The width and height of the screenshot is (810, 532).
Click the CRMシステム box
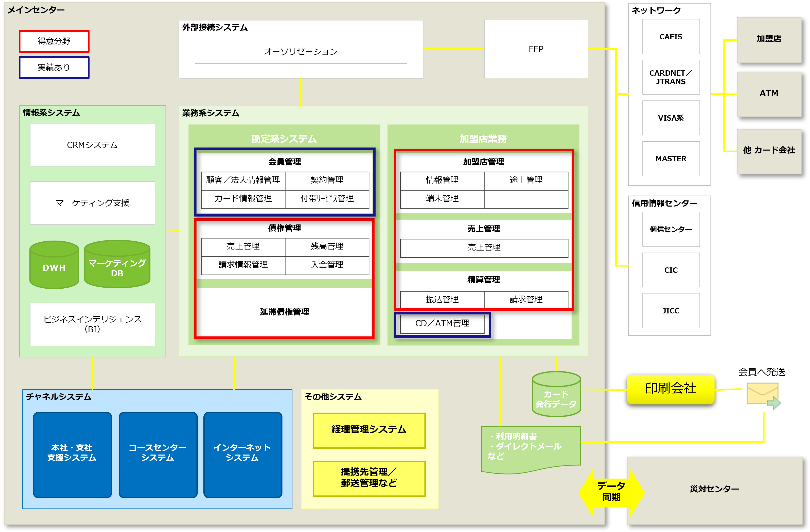coord(92,145)
